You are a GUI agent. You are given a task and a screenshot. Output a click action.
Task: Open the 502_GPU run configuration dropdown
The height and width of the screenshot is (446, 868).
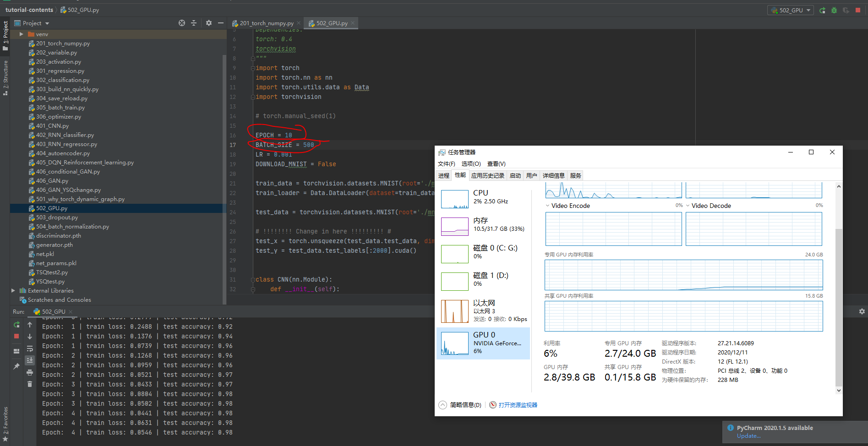point(790,10)
